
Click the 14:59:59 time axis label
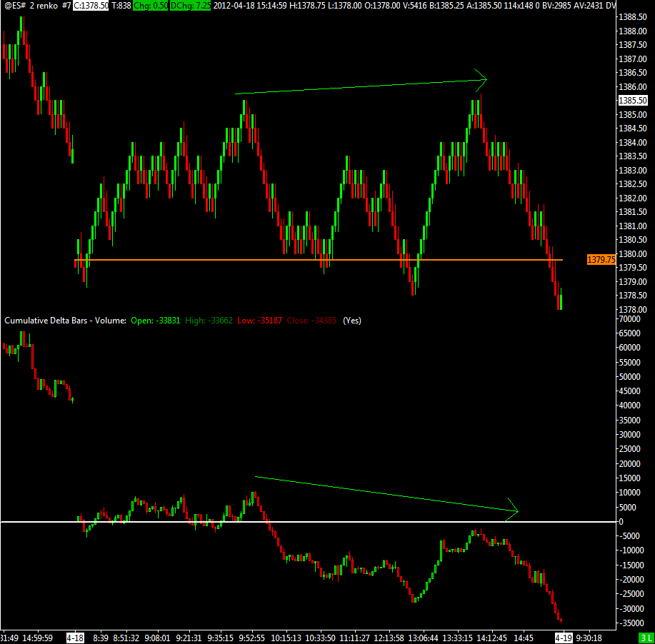pyautogui.click(x=38, y=638)
